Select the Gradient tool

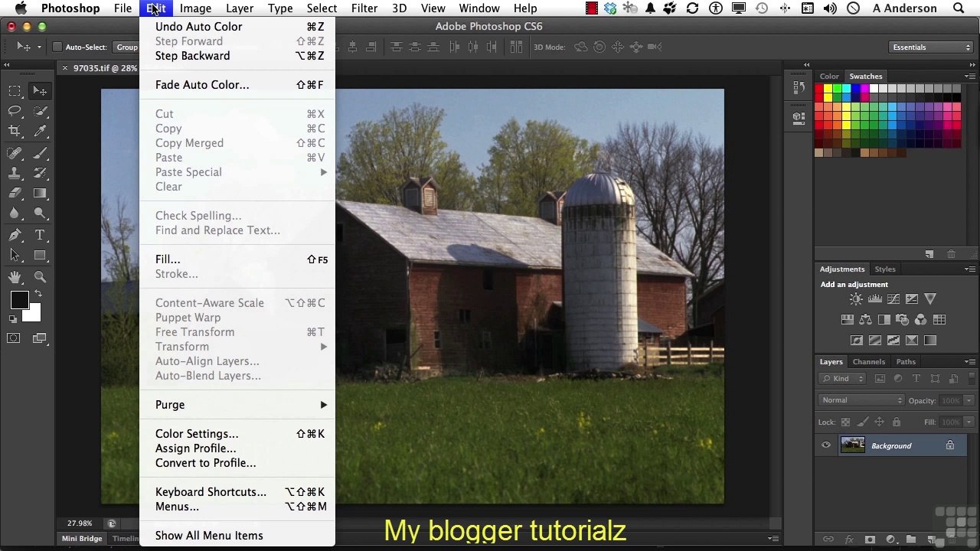tap(40, 194)
